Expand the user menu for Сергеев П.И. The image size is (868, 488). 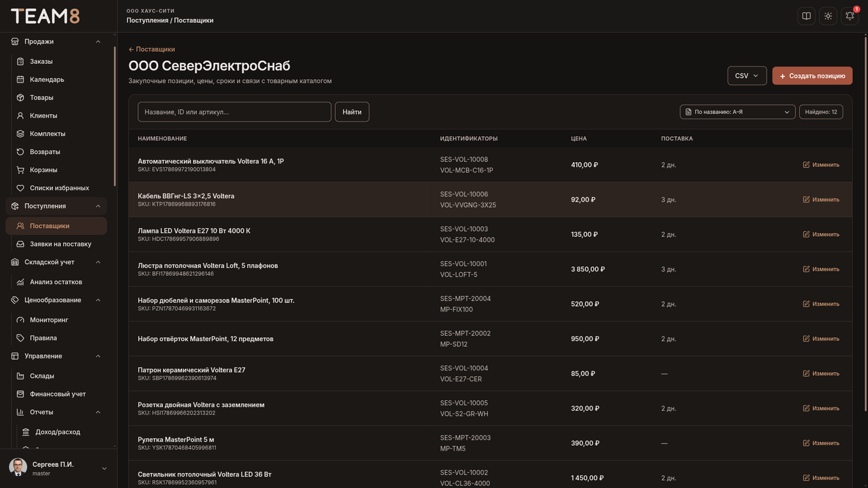tap(104, 469)
